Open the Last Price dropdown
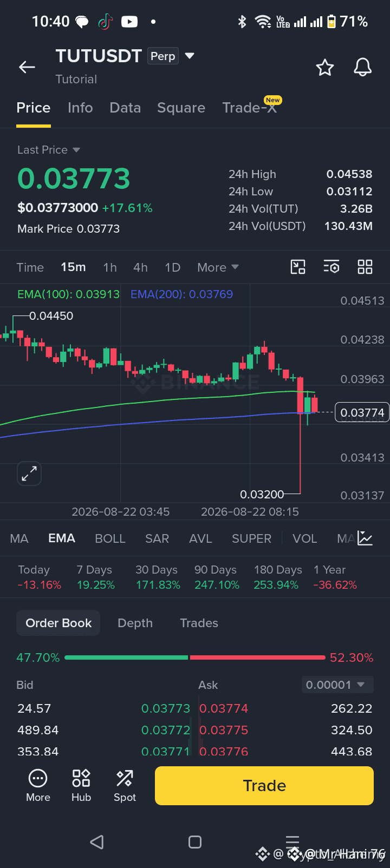This screenshot has height=868, width=390. (49, 150)
